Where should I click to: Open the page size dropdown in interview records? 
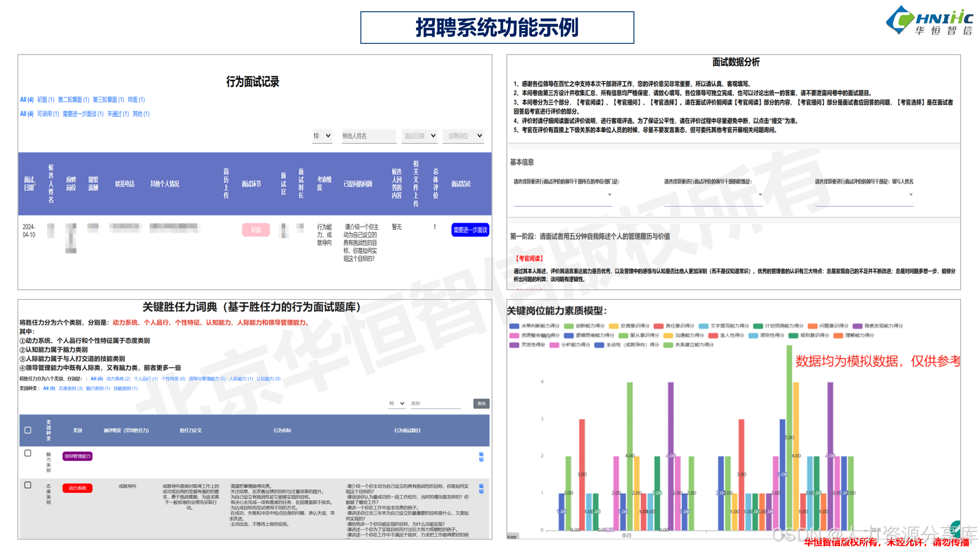[x=322, y=136]
